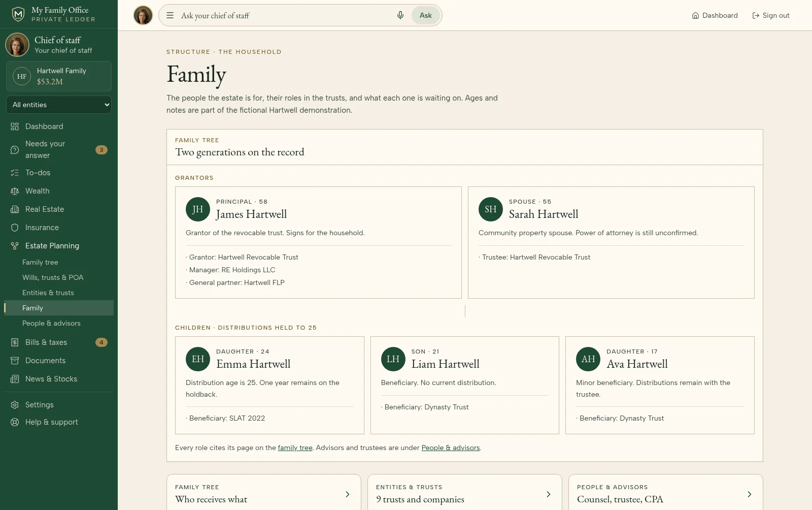Open the hamburger menu in the ask bar
The width and height of the screenshot is (812, 510).
click(170, 15)
